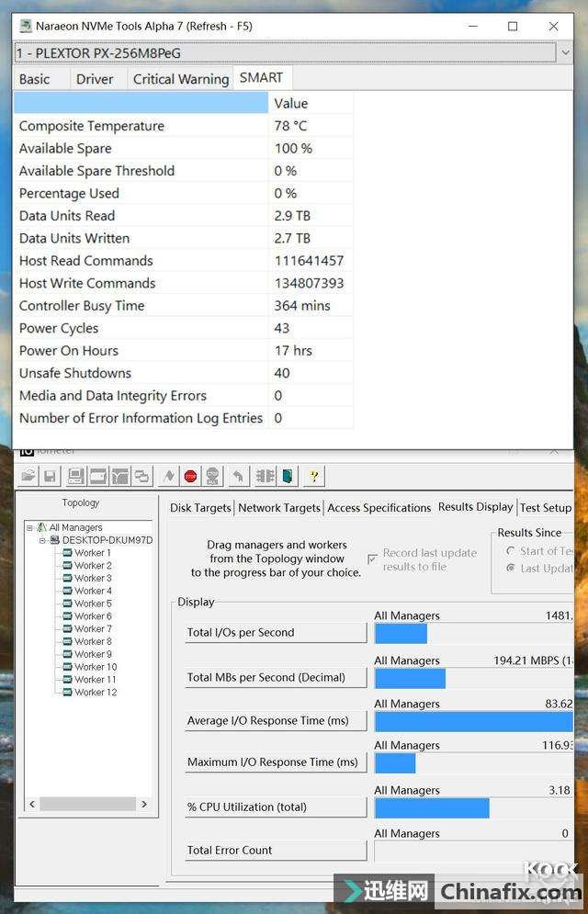Screen dimensions: 588x914
Task: Switch to the Basic tab in NVMe Tools
Action: coord(34,79)
